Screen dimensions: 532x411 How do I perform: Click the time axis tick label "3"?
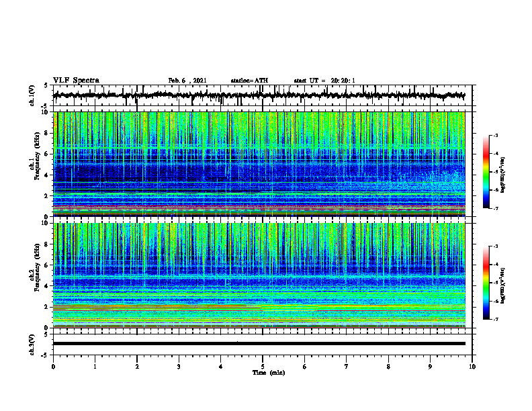tap(179, 367)
